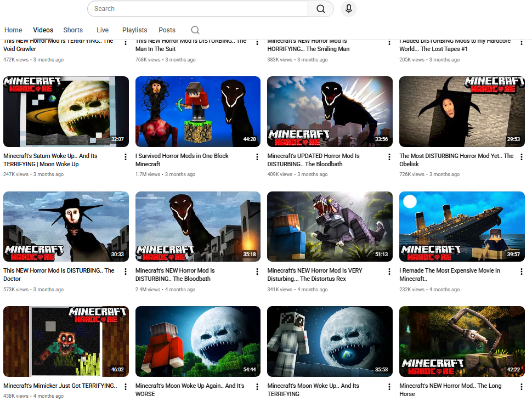
Task: Open the Mimicker 46:02 thumbnail
Action: coord(66,342)
